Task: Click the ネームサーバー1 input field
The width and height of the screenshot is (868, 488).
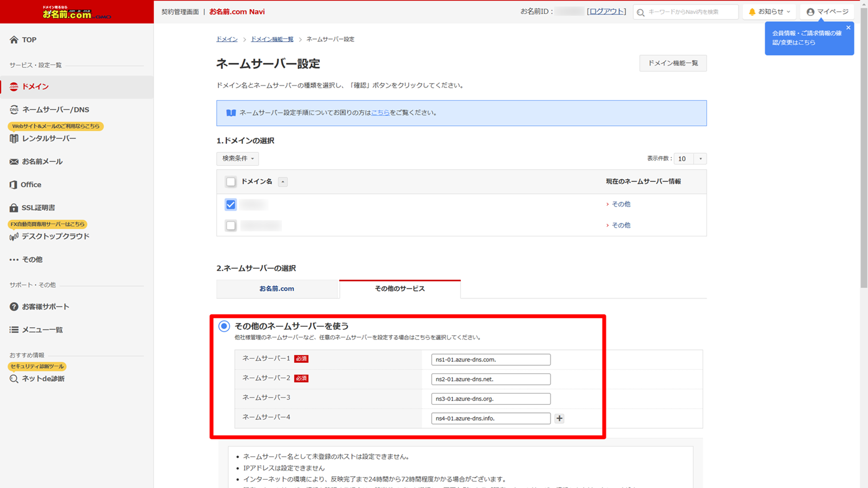Action: point(491,360)
